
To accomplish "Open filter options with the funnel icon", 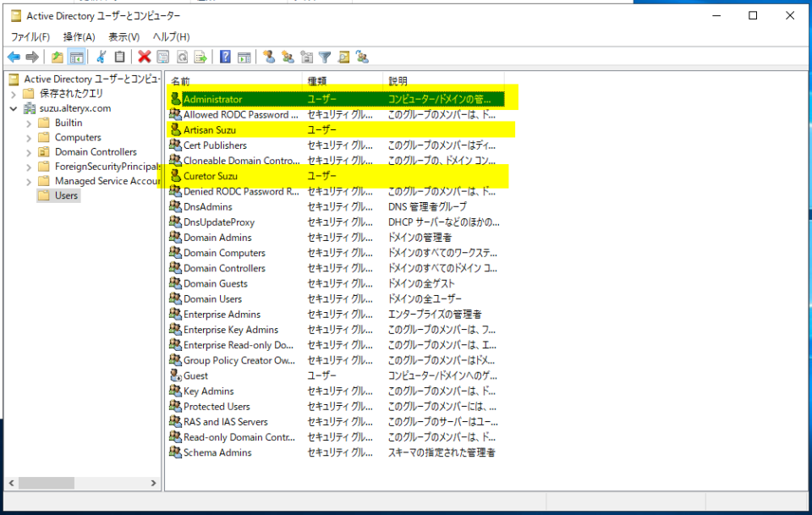I will click(326, 57).
